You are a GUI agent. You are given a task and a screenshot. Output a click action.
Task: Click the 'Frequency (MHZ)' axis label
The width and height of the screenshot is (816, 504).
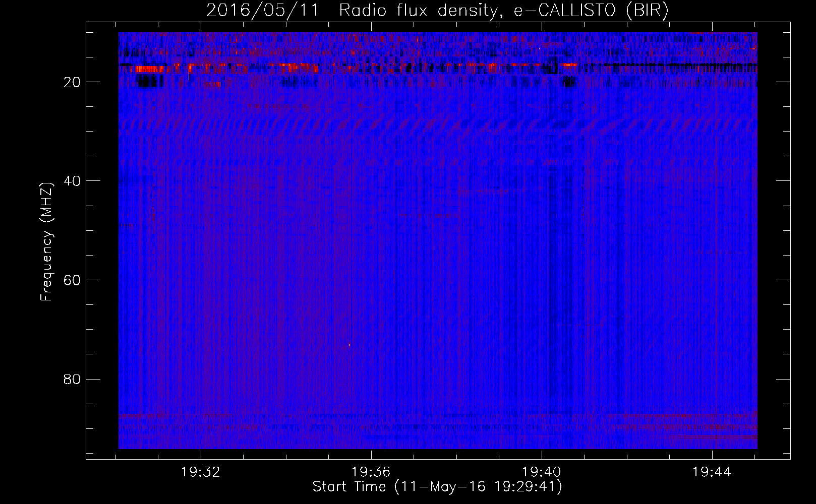click(x=46, y=242)
